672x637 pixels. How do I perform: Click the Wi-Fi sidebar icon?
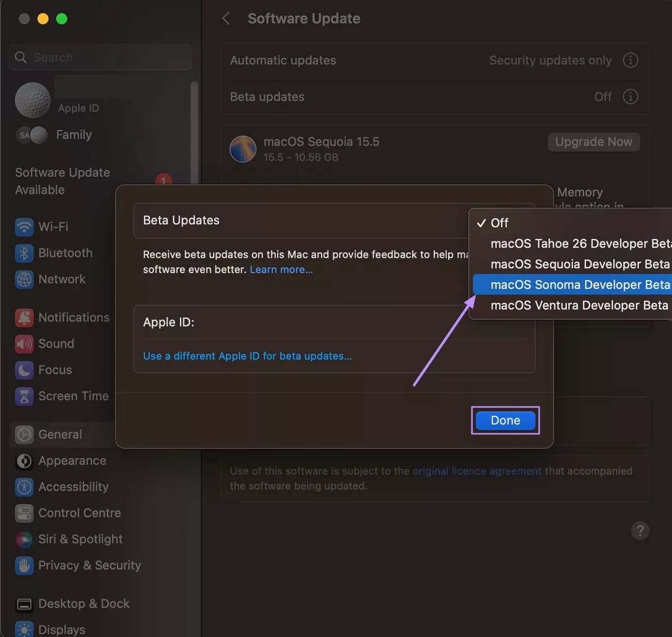[x=24, y=226]
